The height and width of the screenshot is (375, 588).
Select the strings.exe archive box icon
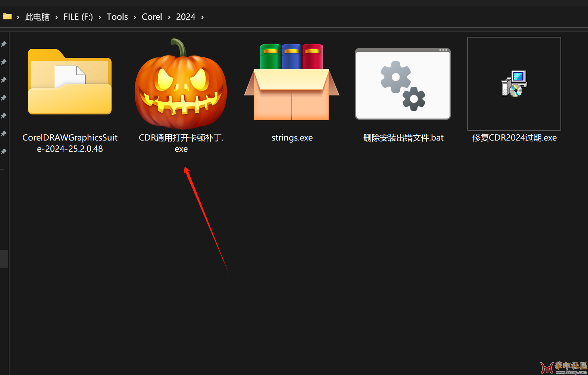(292, 82)
